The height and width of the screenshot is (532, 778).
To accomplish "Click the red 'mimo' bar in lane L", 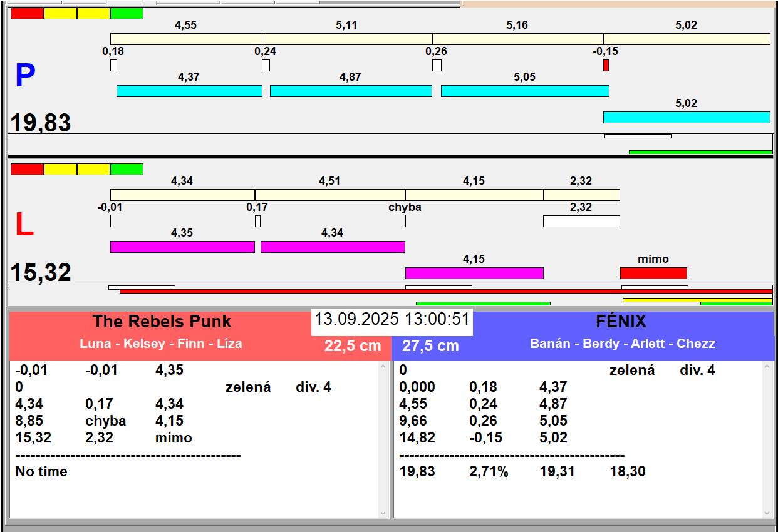I will 653,273.
